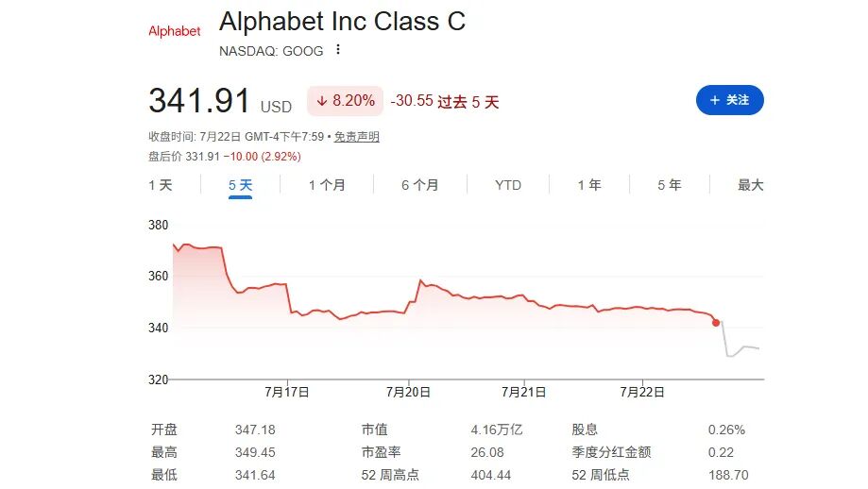Screen dimensions: 868x489
Task: Click the 7月22日 date label on axis
Action: point(642,392)
